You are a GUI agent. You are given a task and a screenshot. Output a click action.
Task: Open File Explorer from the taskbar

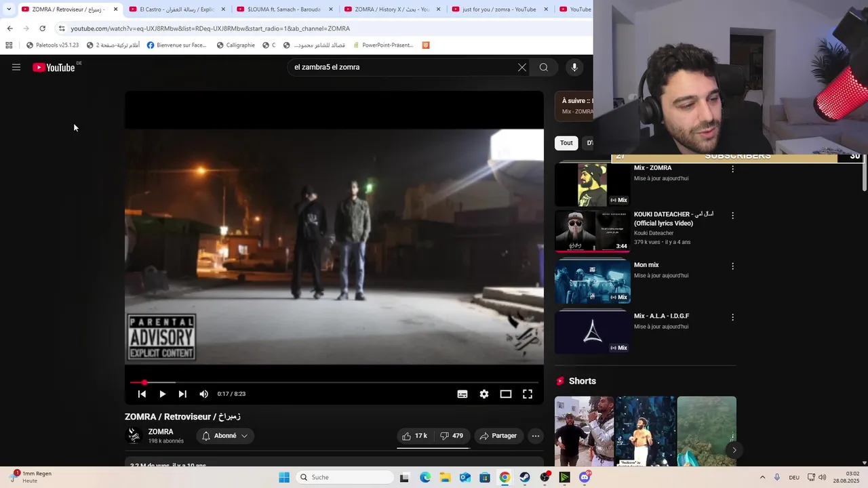coord(445,477)
